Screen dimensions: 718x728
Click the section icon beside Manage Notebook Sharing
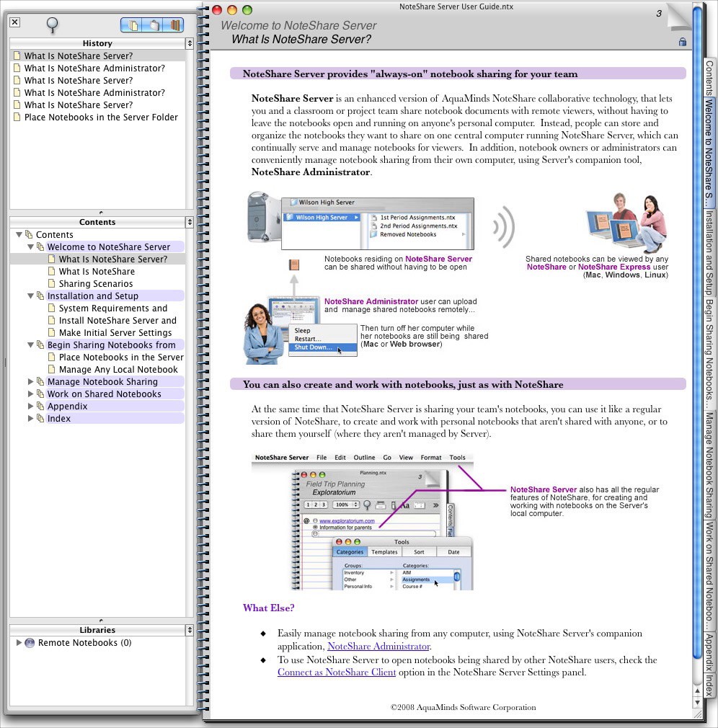[40, 381]
